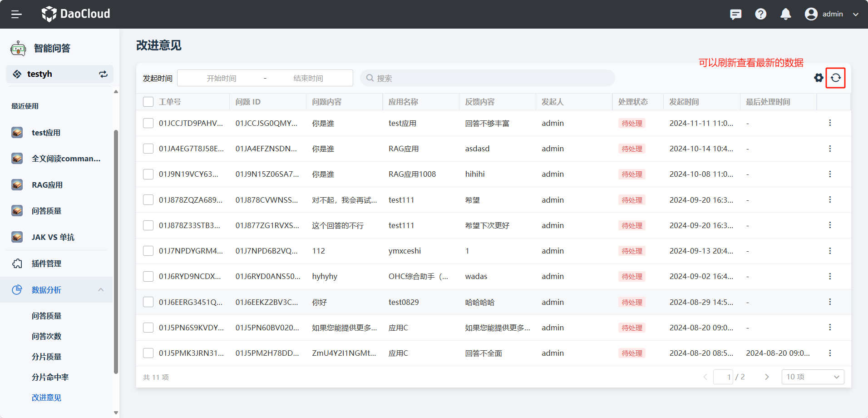Tick the checkbox for test0829 row
This screenshot has height=418, width=868.
click(148, 302)
